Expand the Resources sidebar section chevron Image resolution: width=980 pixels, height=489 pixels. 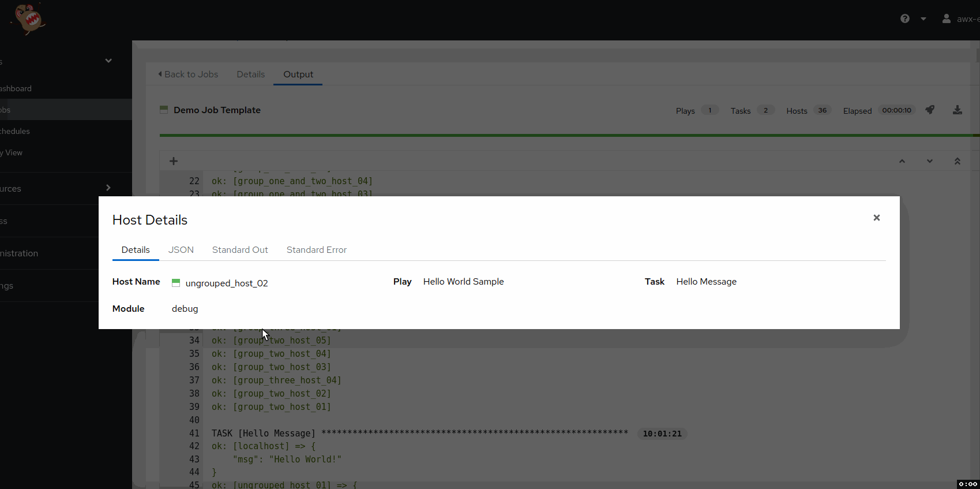point(108,188)
